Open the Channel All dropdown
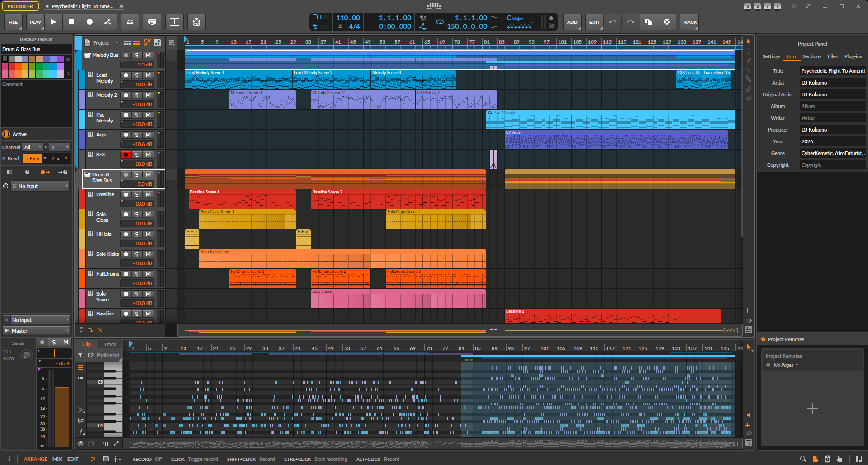868x465 pixels. [x=33, y=147]
